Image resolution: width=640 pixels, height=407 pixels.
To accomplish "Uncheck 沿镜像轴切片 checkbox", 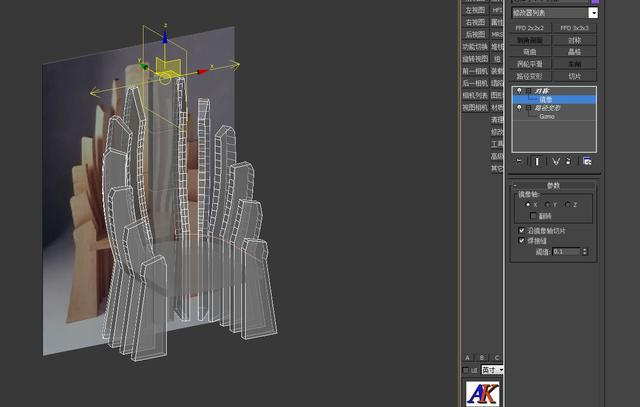I will click(x=521, y=231).
